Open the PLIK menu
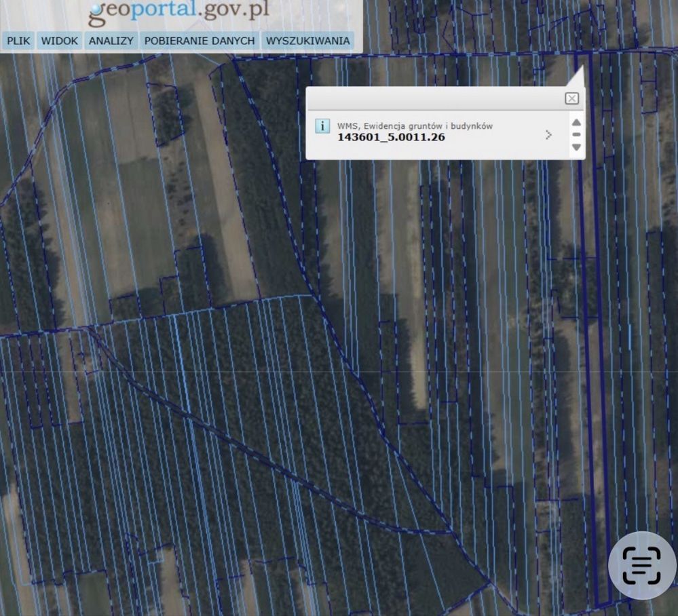Image resolution: width=678 pixels, height=616 pixels. click(x=18, y=41)
